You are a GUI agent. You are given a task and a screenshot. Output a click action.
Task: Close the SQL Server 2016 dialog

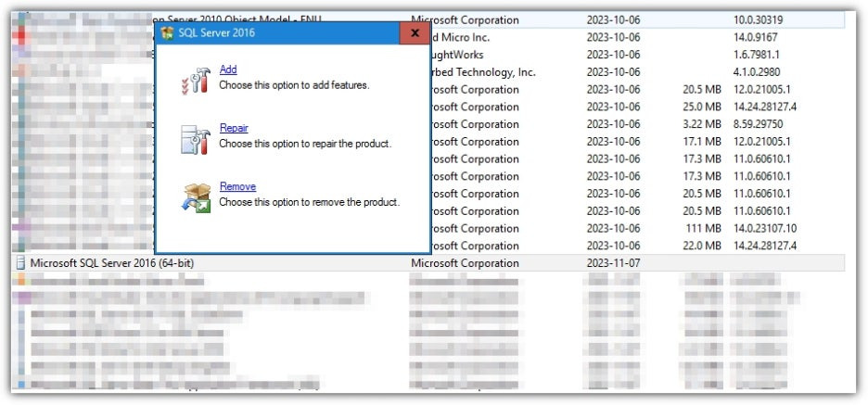415,33
